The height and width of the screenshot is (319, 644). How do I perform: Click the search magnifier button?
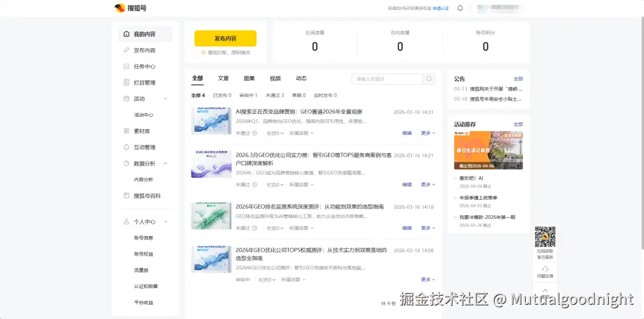pos(429,79)
